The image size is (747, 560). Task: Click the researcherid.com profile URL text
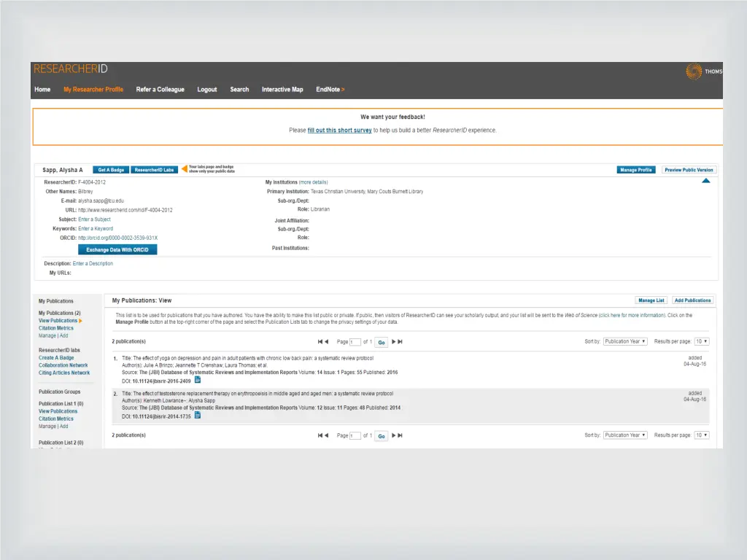(x=125, y=210)
